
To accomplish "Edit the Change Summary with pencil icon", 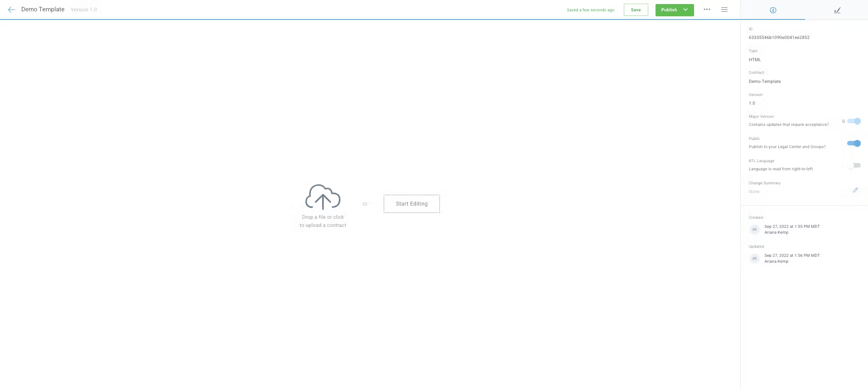I will 855,190.
